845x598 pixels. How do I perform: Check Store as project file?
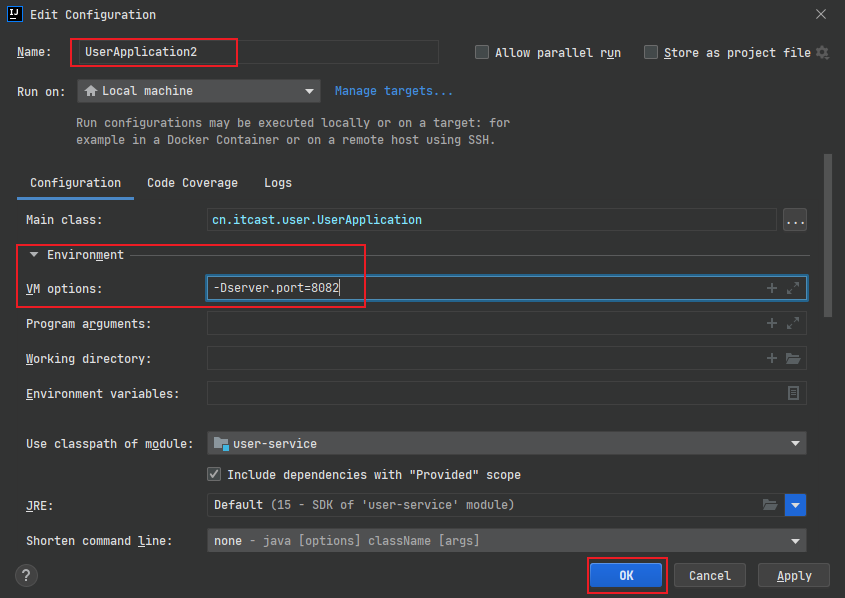tap(651, 53)
